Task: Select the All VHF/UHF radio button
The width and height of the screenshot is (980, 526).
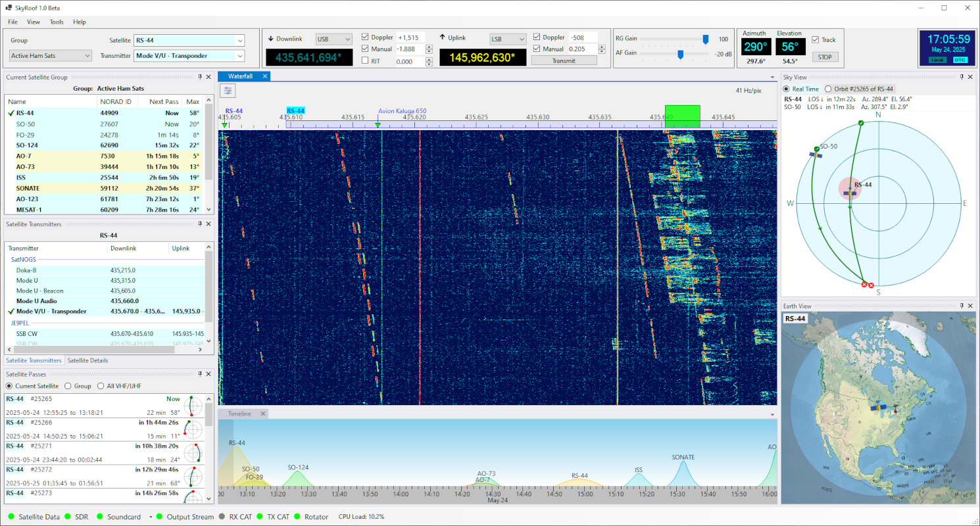Action: pyautogui.click(x=101, y=386)
